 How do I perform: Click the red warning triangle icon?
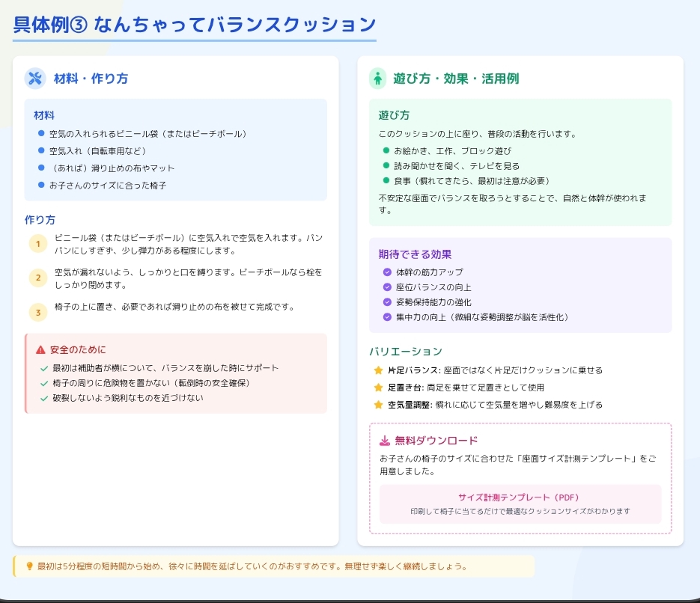tap(40, 350)
